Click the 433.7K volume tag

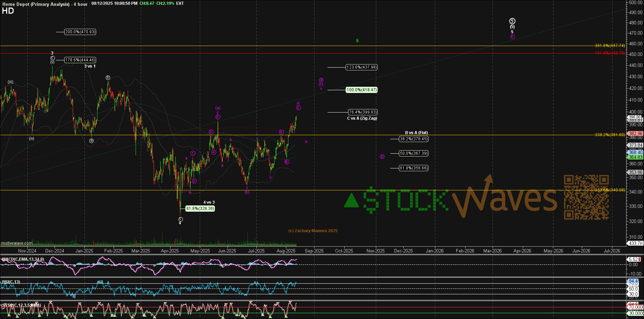pyautogui.click(x=635, y=243)
